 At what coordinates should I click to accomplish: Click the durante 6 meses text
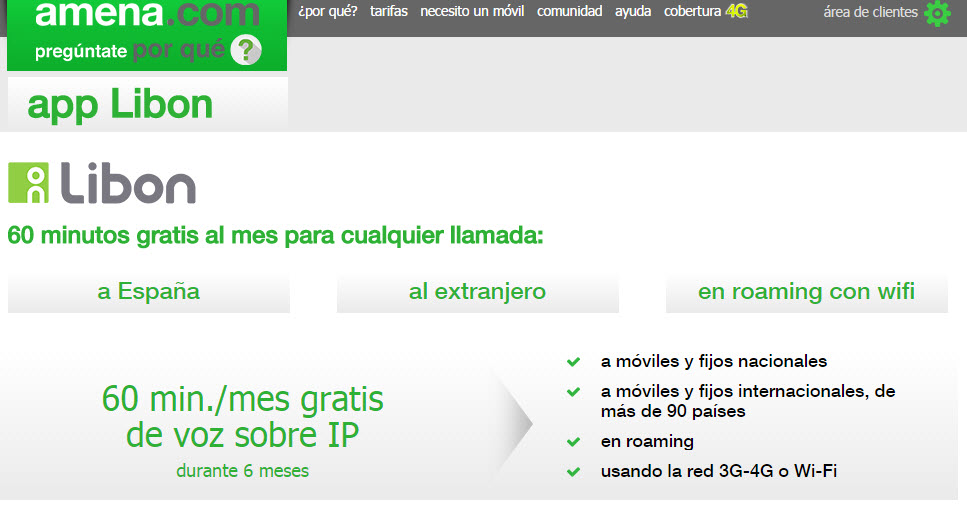click(242, 471)
